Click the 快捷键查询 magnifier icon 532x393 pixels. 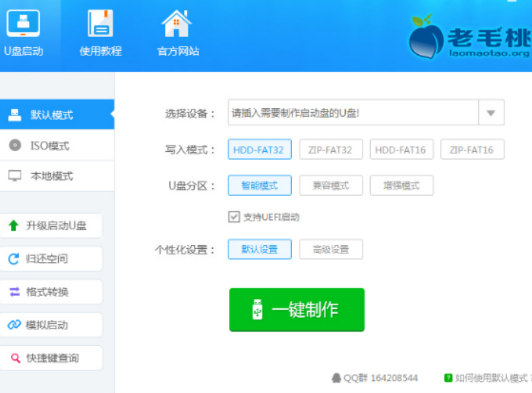point(14,358)
